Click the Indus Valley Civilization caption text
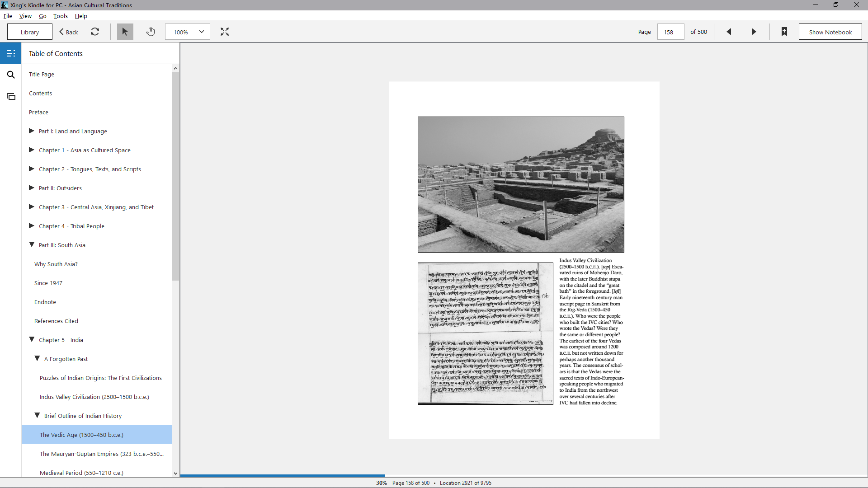Image resolution: width=868 pixels, height=488 pixels. point(591,331)
